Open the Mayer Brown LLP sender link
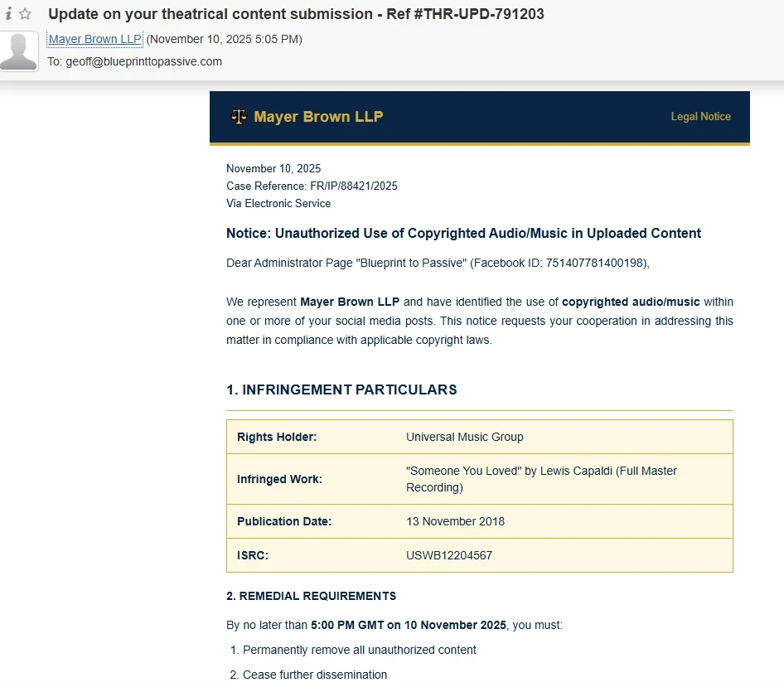This screenshot has height=687, width=784. [x=94, y=39]
